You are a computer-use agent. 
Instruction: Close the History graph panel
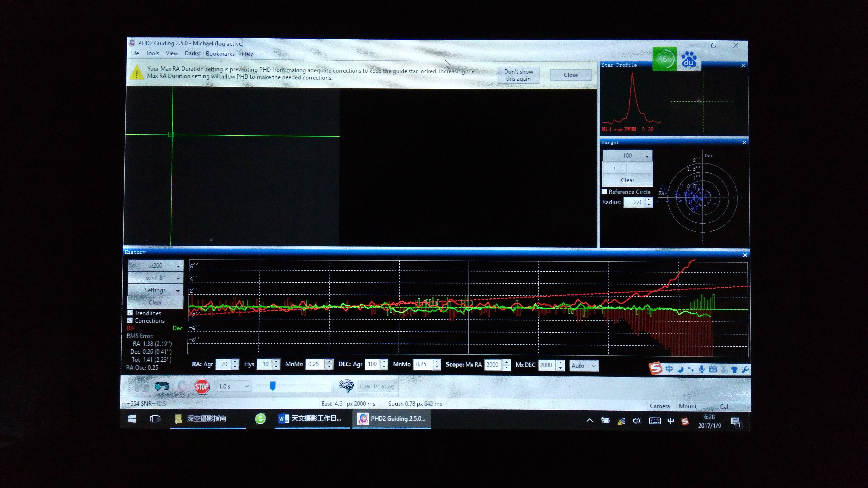coord(745,255)
